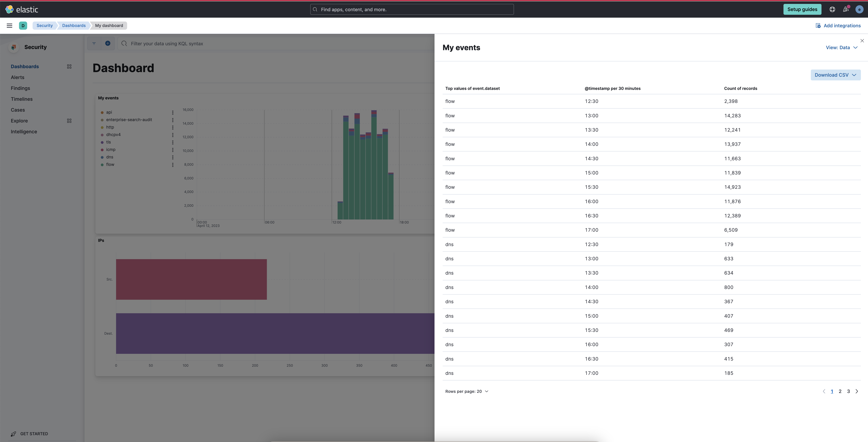Viewport: 868px width, 442px height.
Task: Open the View: Data dropdown
Action: click(x=841, y=47)
